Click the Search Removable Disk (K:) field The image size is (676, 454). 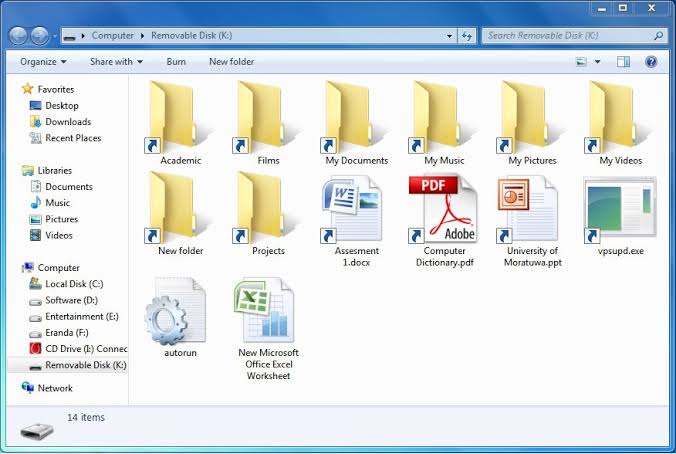567,36
